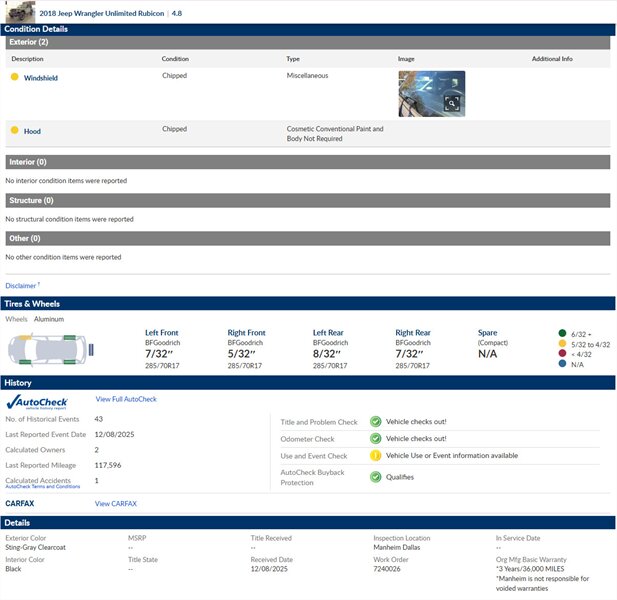
Task: Open the Windshield condition item link
Action: [41, 78]
